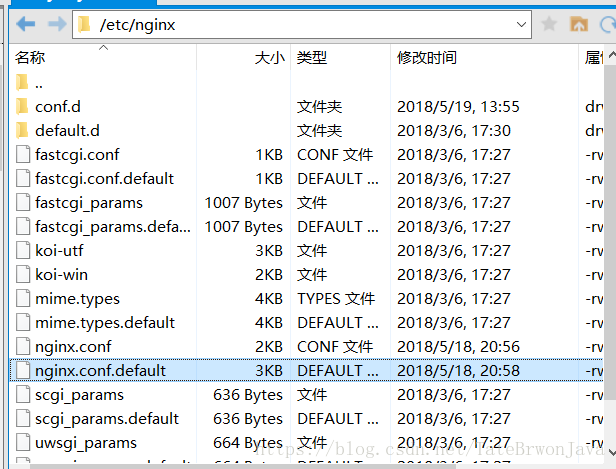The image size is (616, 469).
Task: Click the fastcgi_params file icon
Action: click(23, 202)
